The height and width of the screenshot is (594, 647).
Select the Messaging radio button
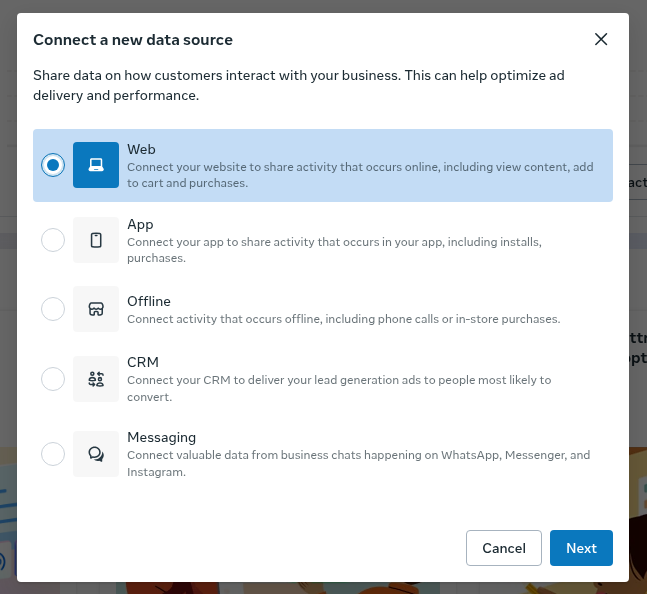[53, 454]
